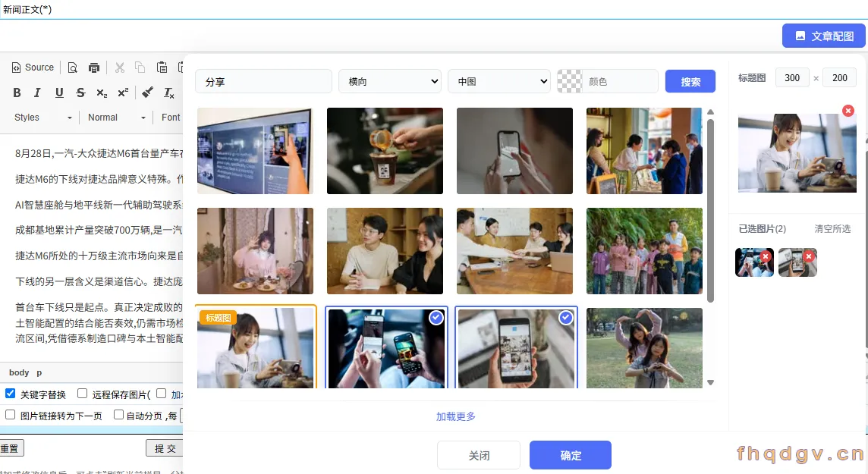Click the Source view button

(33, 67)
